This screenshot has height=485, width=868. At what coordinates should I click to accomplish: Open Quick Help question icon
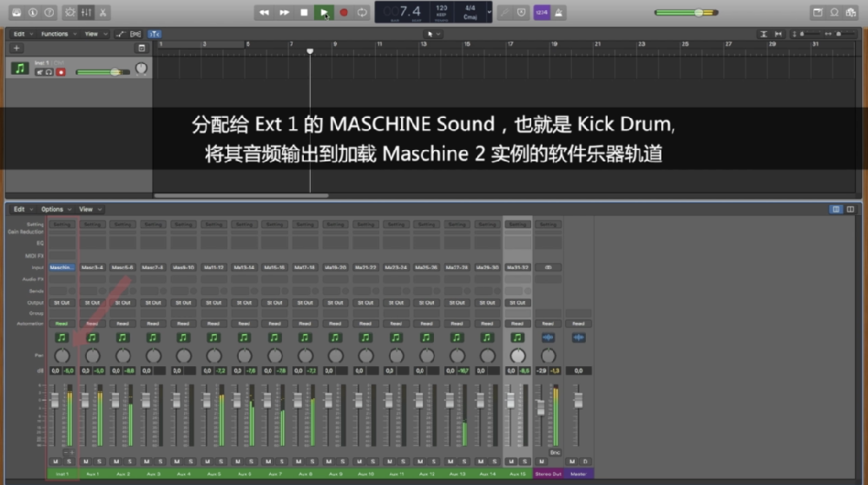49,12
